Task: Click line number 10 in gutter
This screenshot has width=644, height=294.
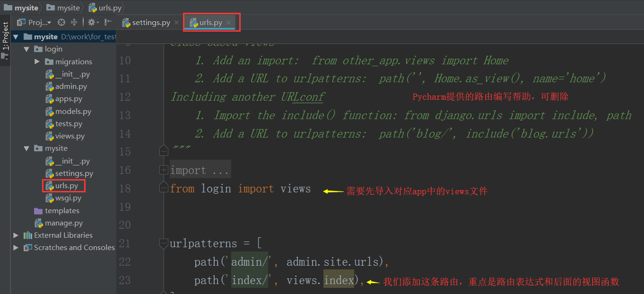Action: click(125, 61)
